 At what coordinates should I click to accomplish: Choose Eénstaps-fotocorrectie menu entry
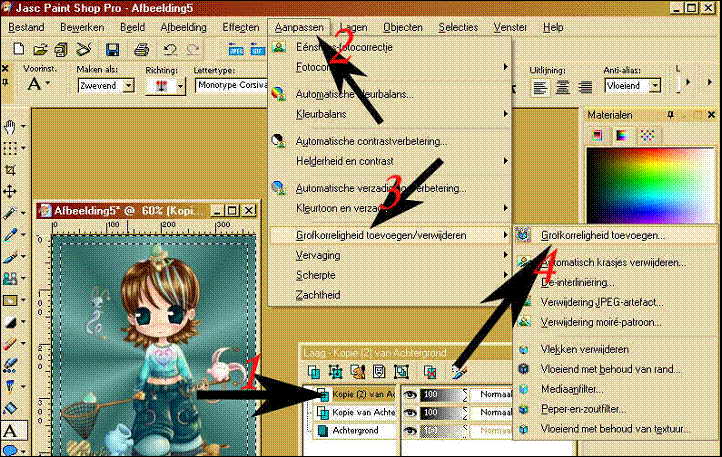(344, 47)
